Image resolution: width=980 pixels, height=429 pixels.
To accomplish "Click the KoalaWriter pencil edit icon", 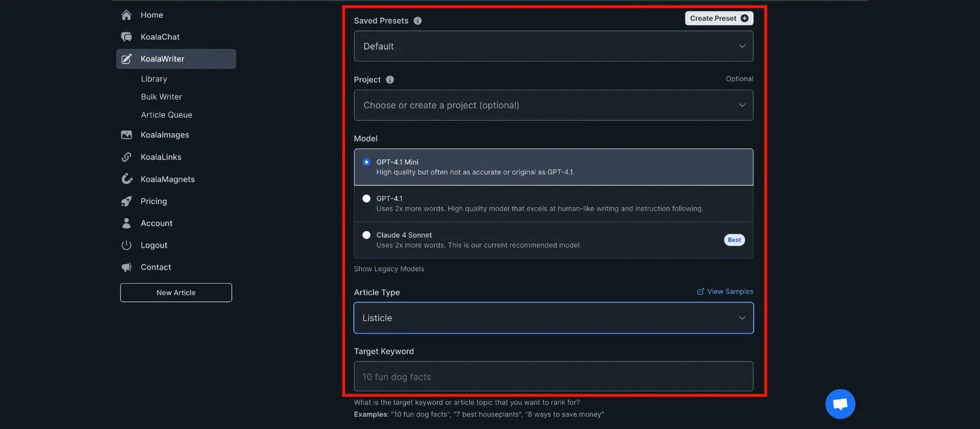I will click(126, 59).
